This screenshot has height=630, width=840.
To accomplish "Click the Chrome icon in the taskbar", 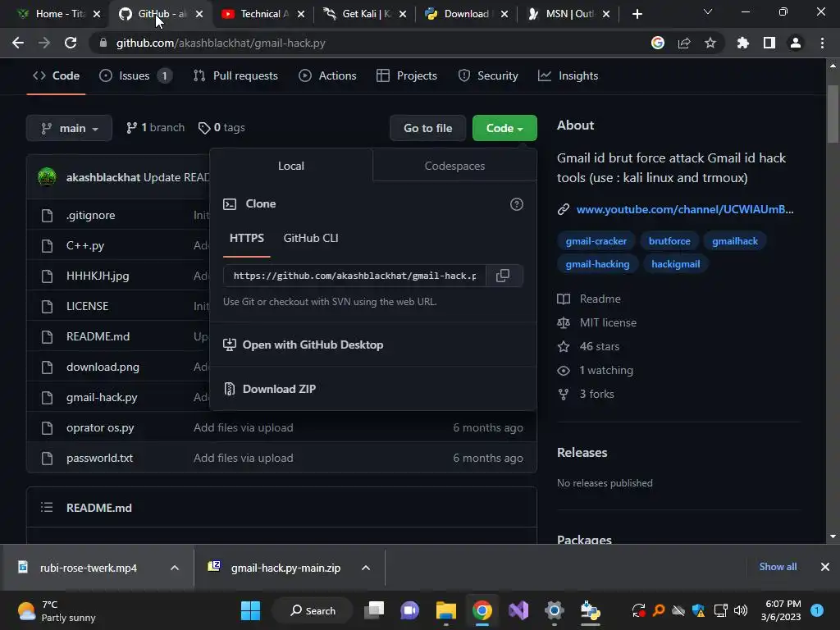I will [x=482, y=610].
